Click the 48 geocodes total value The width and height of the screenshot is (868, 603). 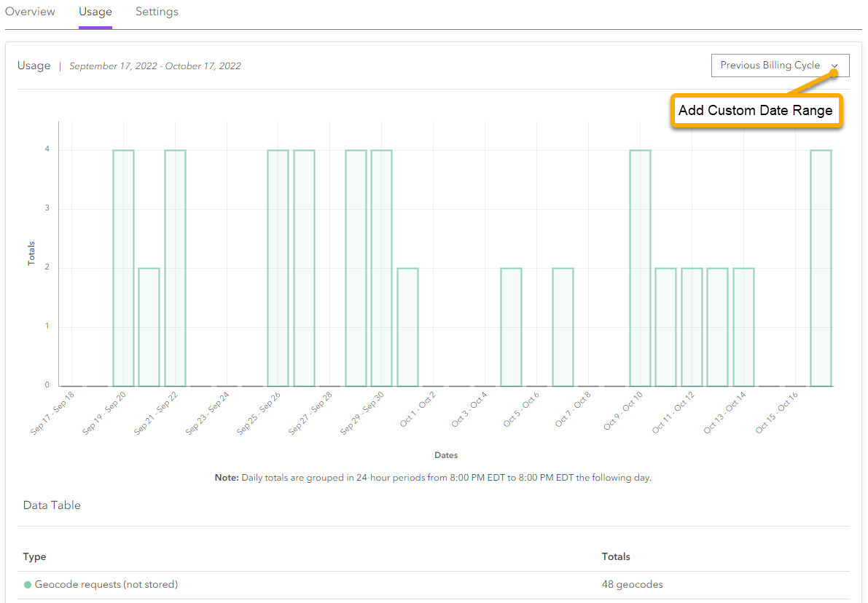tap(633, 584)
